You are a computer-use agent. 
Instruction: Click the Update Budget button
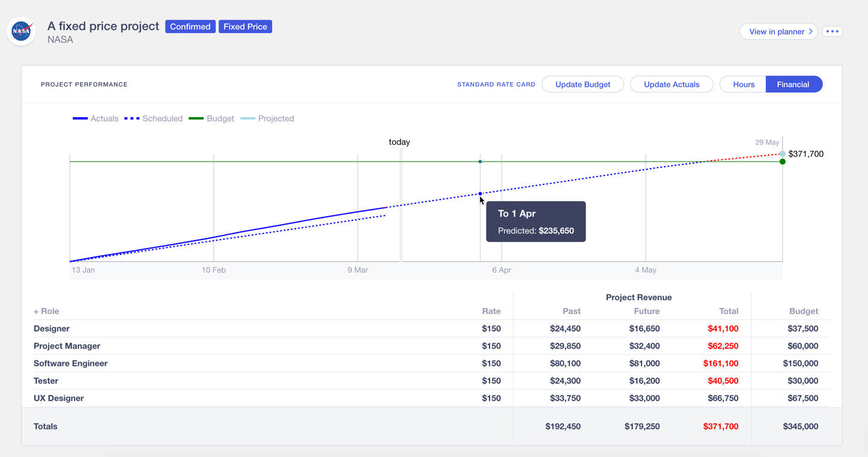coord(582,84)
